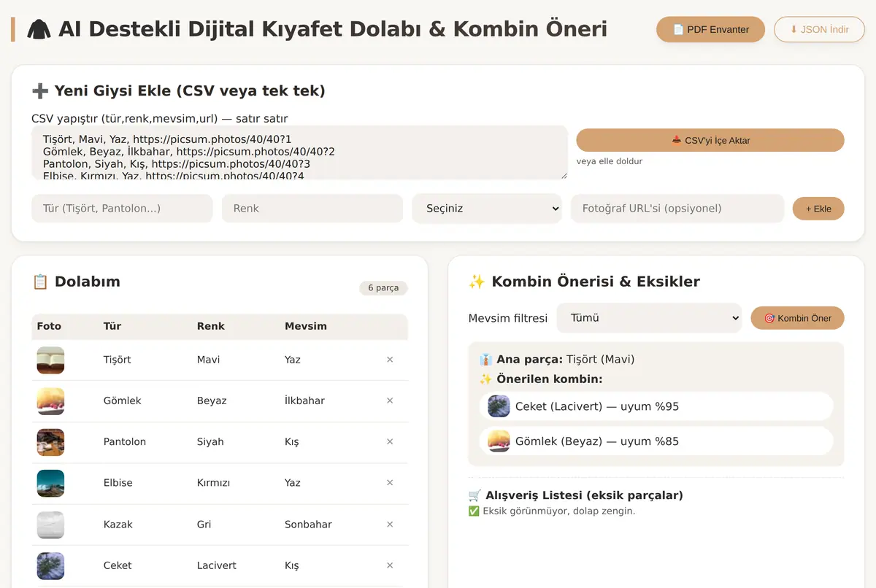
Task: Import with CSV'yi İçe Aktar button
Action: tap(710, 140)
